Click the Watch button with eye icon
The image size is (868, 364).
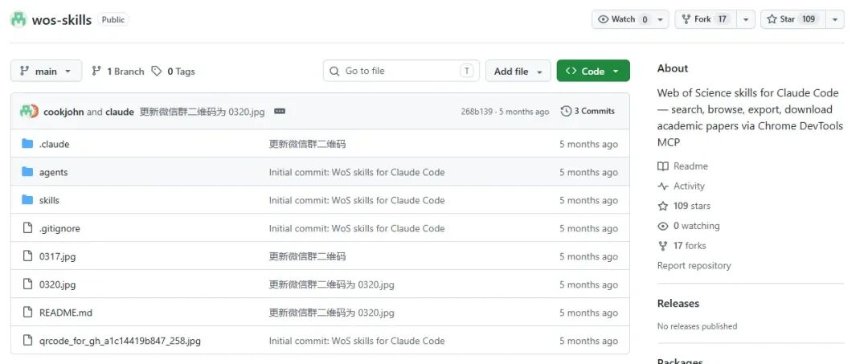[623, 19]
